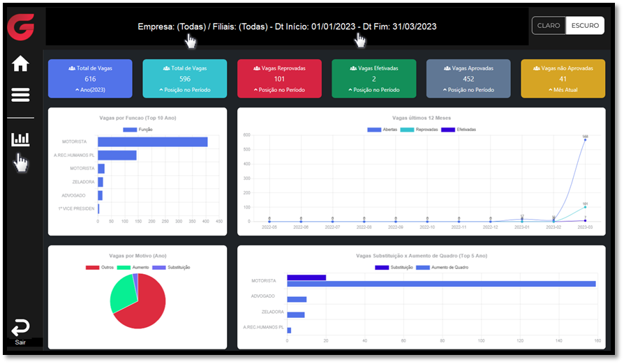Open the hamburger menu icon
624x364 pixels.
(20, 95)
